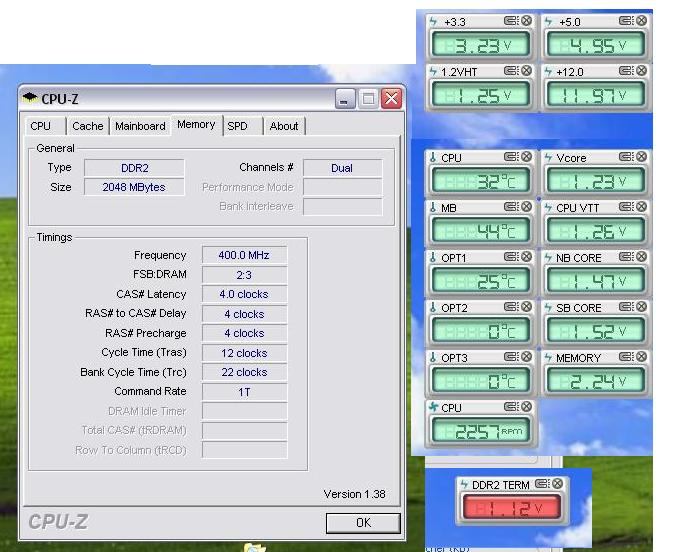Click the CAS# Latency value 4.0 clocks
The width and height of the screenshot is (679, 552).
tap(244, 294)
